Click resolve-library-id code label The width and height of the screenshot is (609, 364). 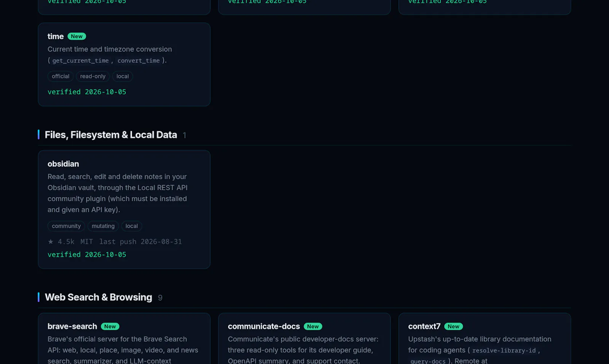(x=504, y=351)
